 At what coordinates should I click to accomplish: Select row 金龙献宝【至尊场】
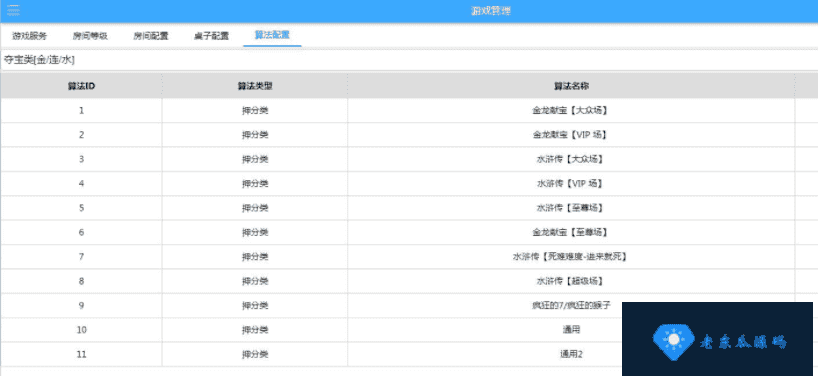(409, 232)
